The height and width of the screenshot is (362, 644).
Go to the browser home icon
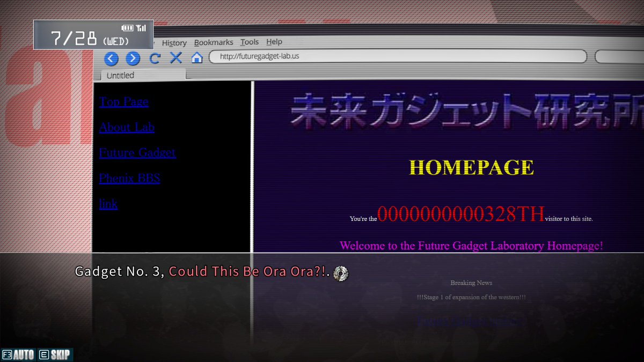click(197, 58)
